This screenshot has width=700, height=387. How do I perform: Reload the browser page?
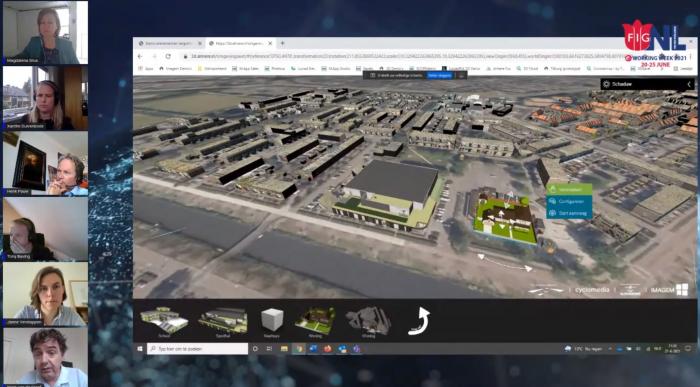pos(168,56)
